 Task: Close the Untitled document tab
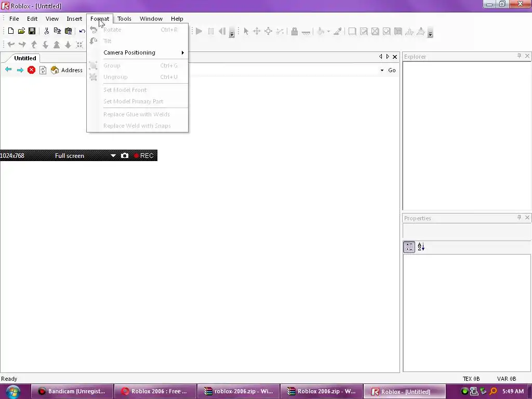(395, 57)
